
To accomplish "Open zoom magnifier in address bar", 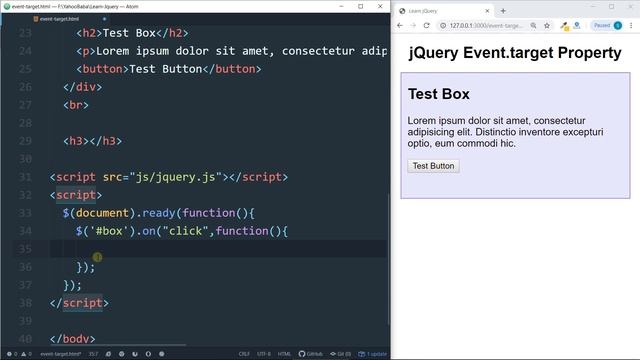I will point(533,25).
